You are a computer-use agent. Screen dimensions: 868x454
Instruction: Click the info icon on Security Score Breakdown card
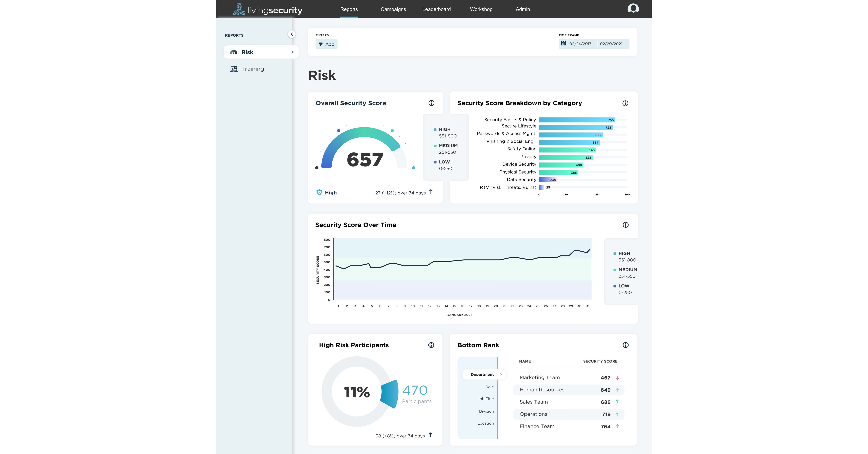626,104
